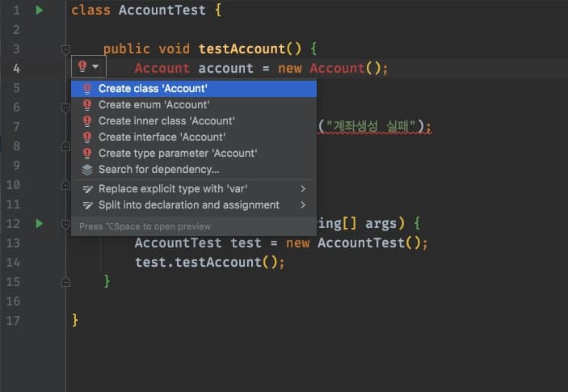Run the main method from the gutter arrow on line 12
This screenshot has height=392, width=568.
[40, 224]
